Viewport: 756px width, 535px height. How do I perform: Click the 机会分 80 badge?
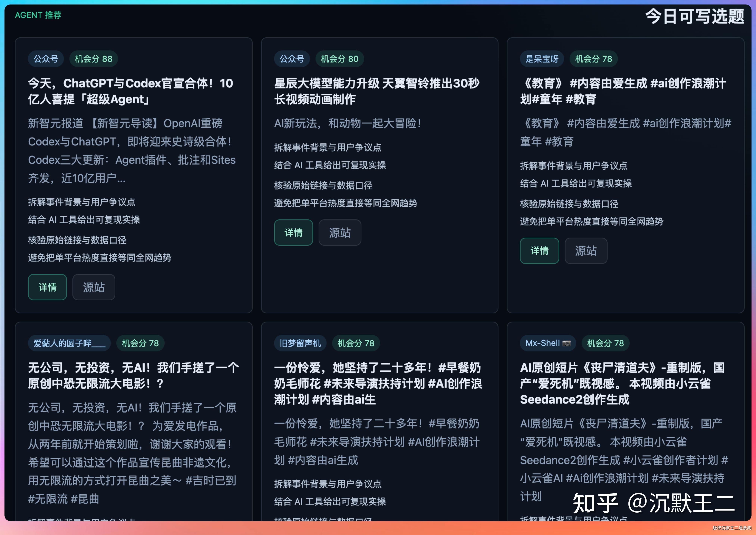(340, 59)
